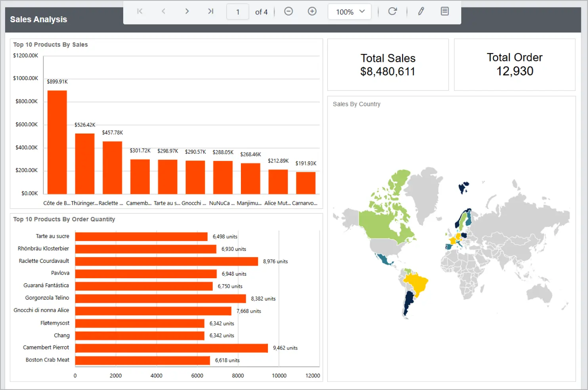
Task: Click the Top 10 Products By Sales title
Action: [x=50, y=44]
